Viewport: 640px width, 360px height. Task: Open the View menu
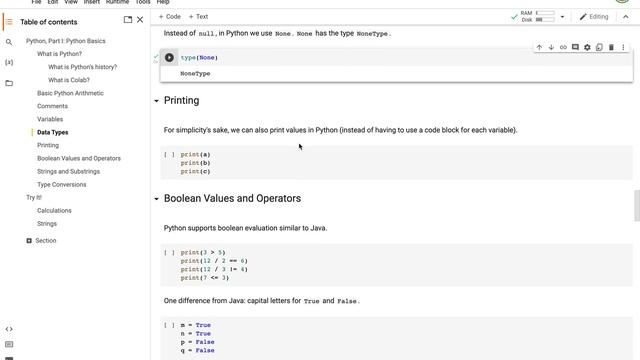pyautogui.click(x=71, y=2)
